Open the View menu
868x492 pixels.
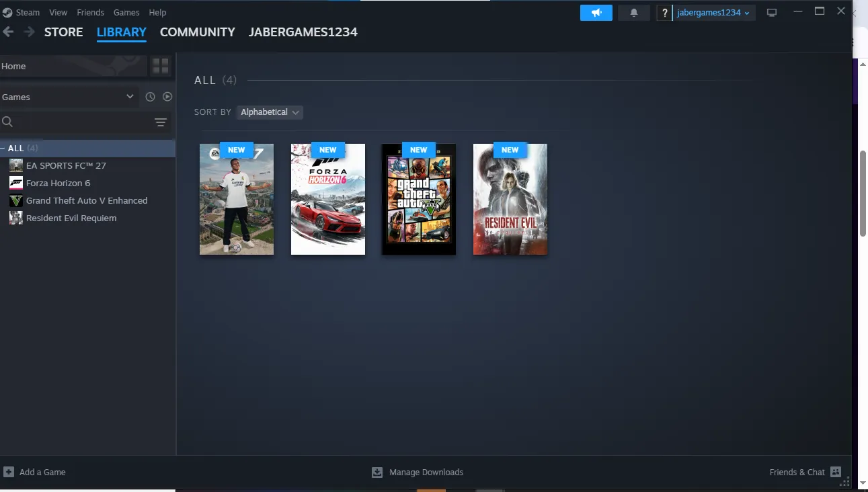click(x=58, y=13)
